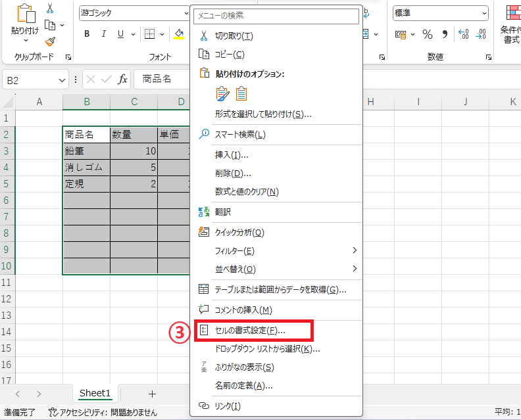This screenshot has height=420, width=521.
Task: Open the 游ゴシック font name dropdown
Action: (x=186, y=13)
